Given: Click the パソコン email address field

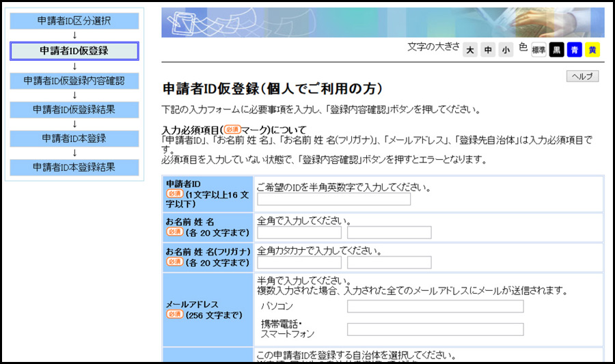Looking at the screenshot, I should pos(435,307).
